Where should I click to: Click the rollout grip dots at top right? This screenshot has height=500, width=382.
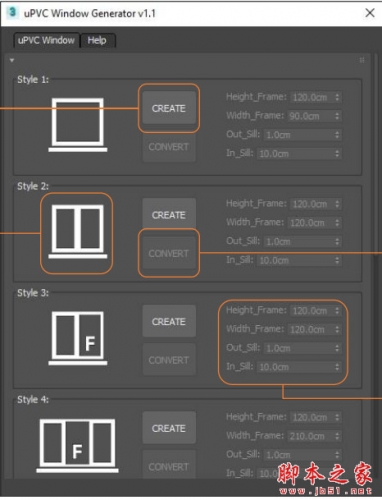362,60
